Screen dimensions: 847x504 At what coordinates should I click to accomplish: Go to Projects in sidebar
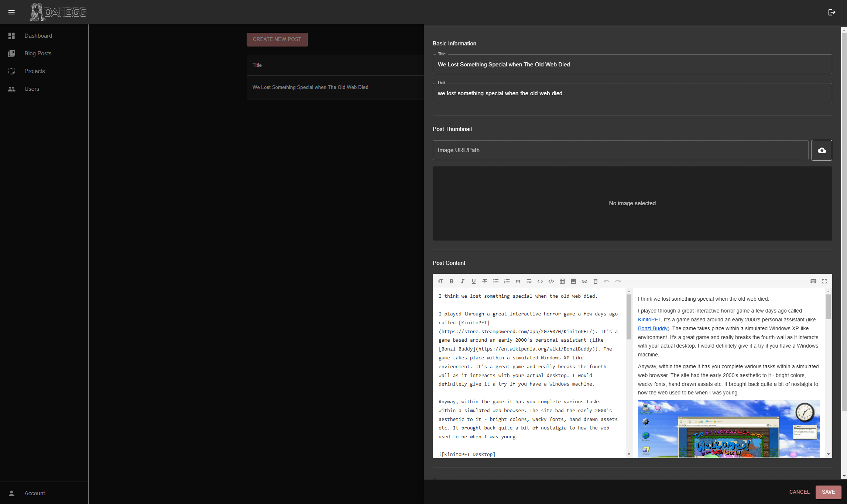(34, 71)
